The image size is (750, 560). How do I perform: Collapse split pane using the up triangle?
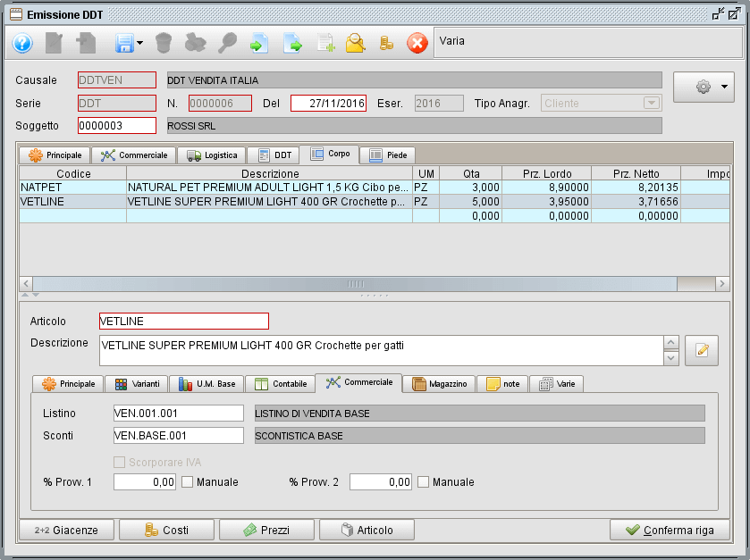(25, 295)
